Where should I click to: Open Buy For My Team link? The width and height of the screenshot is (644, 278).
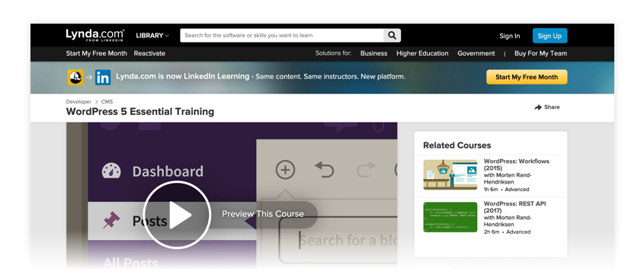(x=540, y=53)
